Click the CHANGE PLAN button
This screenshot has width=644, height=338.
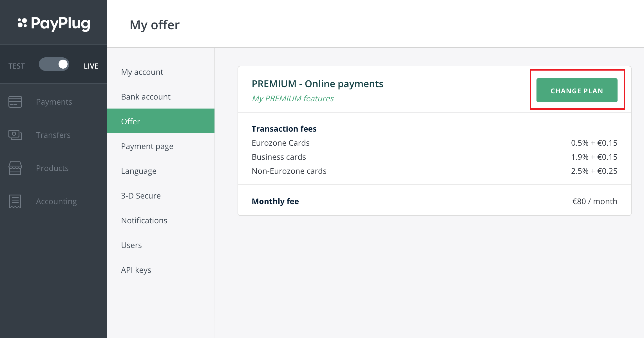pyautogui.click(x=577, y=90)
